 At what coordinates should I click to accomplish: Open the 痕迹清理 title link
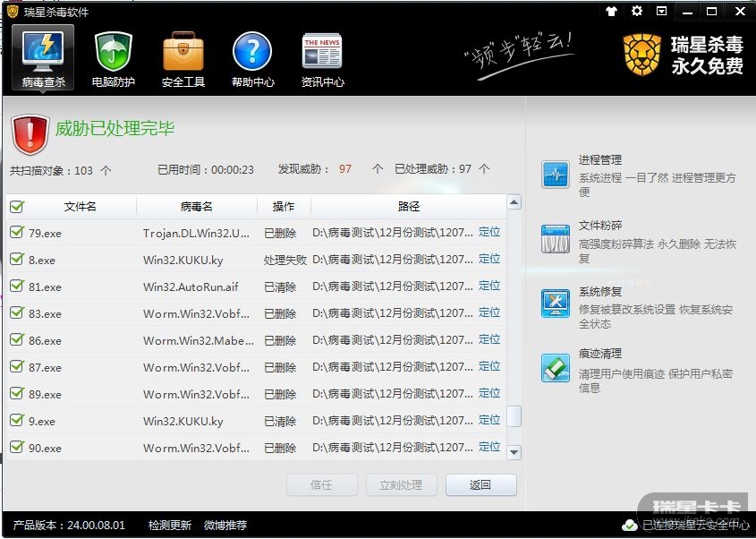click(600, 354)
